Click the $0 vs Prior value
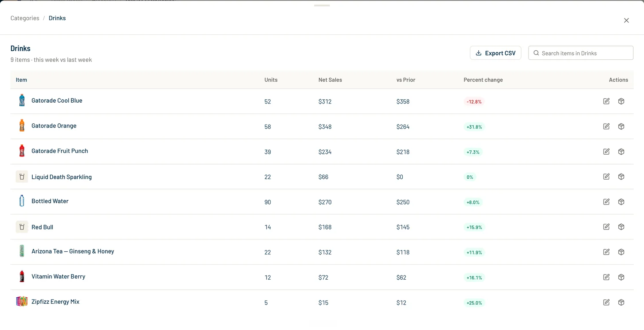The width and height of the screenshot is (644, 330). [x=400, y=177]
